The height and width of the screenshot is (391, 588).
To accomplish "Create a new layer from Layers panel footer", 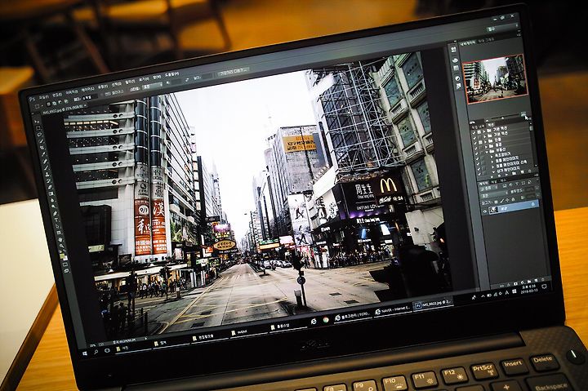I will (536, 281).
